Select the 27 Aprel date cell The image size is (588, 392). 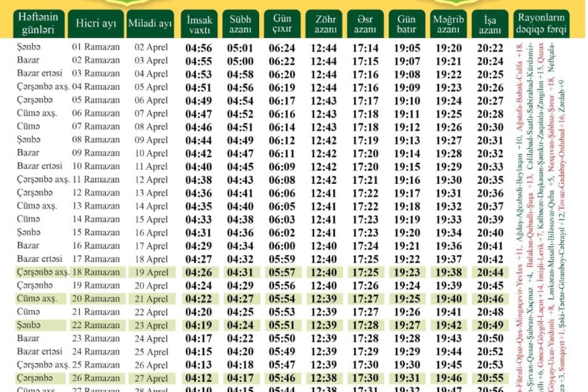(151, 378)
